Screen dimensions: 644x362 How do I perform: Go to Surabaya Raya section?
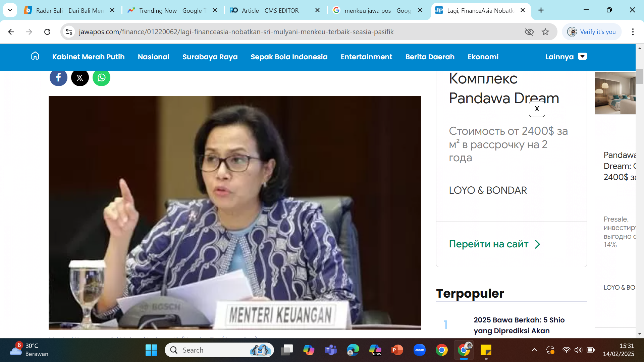click(x=210, y=57)
